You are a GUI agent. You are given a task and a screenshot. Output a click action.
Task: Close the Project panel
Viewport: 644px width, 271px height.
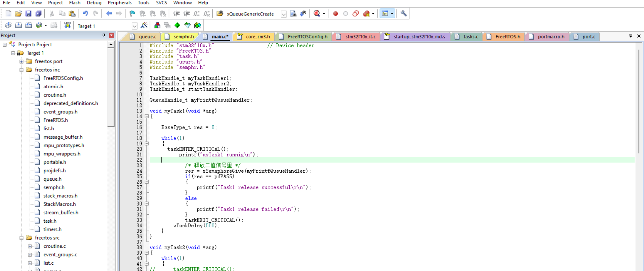coord(112,35)
